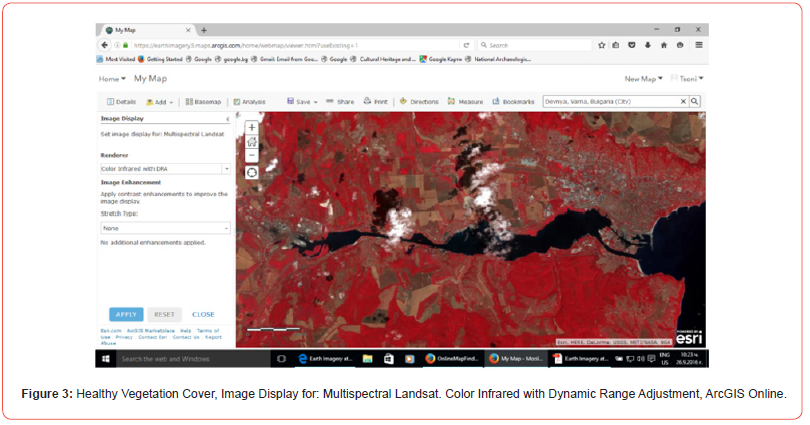Click the default extent home icon

coord(251,141)
